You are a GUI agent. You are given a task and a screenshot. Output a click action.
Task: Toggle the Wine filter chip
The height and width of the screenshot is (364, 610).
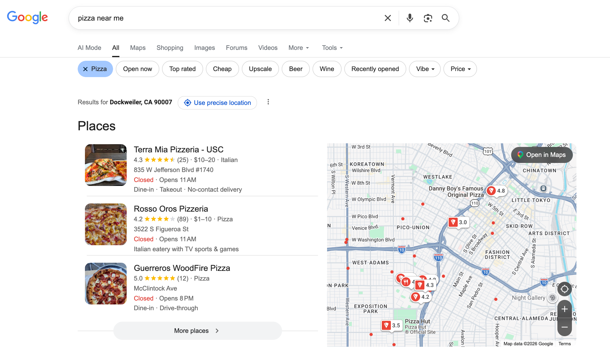click(x=327, y=69)
